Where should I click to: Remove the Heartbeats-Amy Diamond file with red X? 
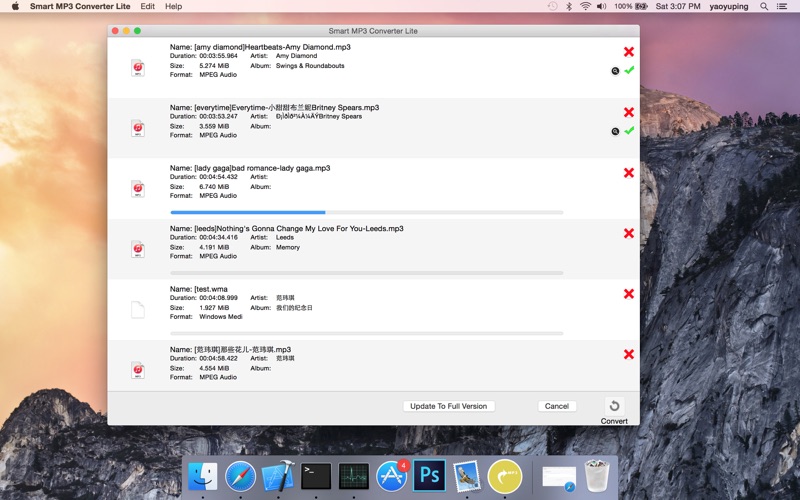629,52
